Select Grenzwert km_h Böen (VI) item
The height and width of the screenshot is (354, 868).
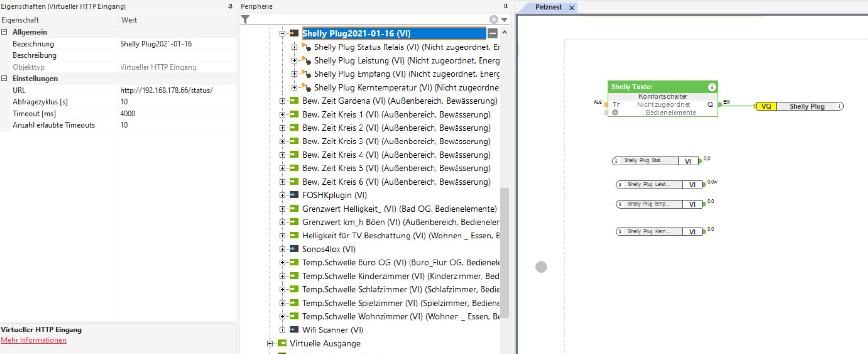[401, 222]
